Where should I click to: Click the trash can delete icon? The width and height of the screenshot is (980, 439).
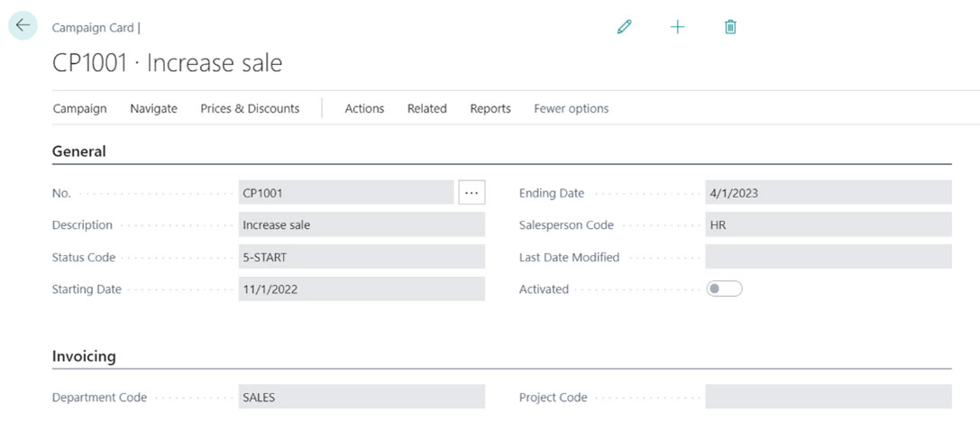[x=730, y=27]
